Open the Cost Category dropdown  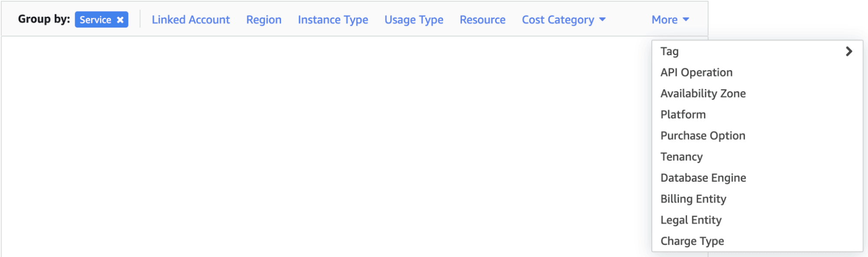[563, 19]
